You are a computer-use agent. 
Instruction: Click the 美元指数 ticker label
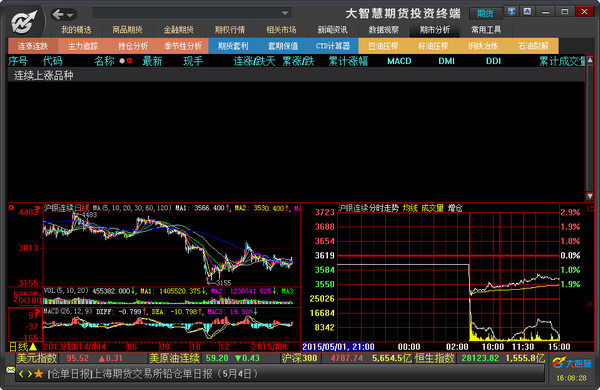coord(37,358)
